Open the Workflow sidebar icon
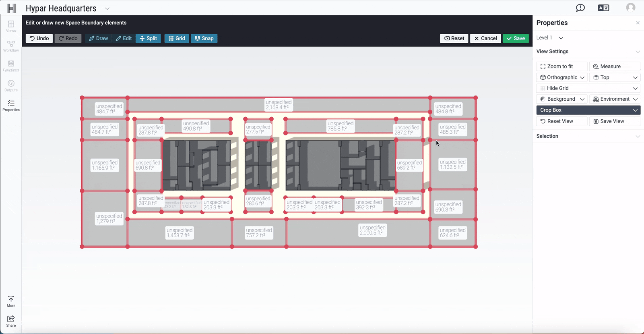Screen dimensions: 644x334 [11, 46]
